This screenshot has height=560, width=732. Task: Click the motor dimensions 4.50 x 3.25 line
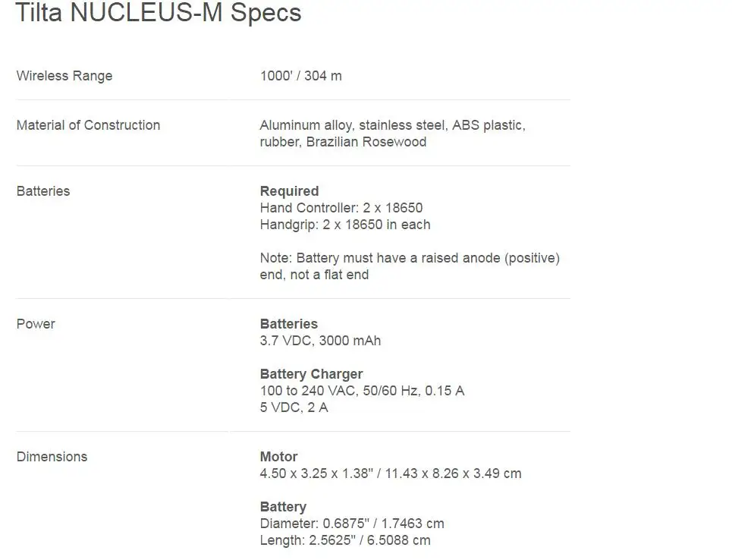391,473
